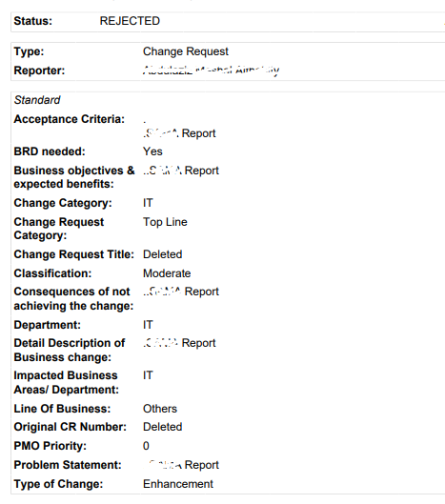Select the Change Request type value

186,51
